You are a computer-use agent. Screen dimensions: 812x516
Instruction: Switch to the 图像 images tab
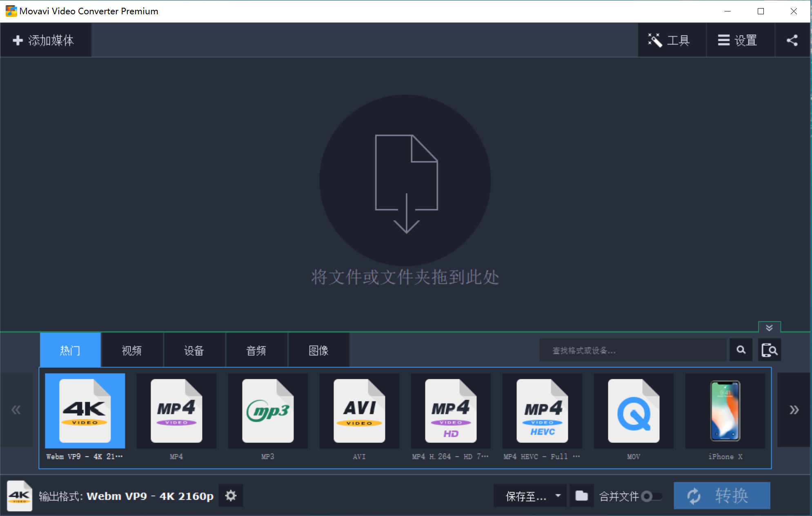point(318,350)
